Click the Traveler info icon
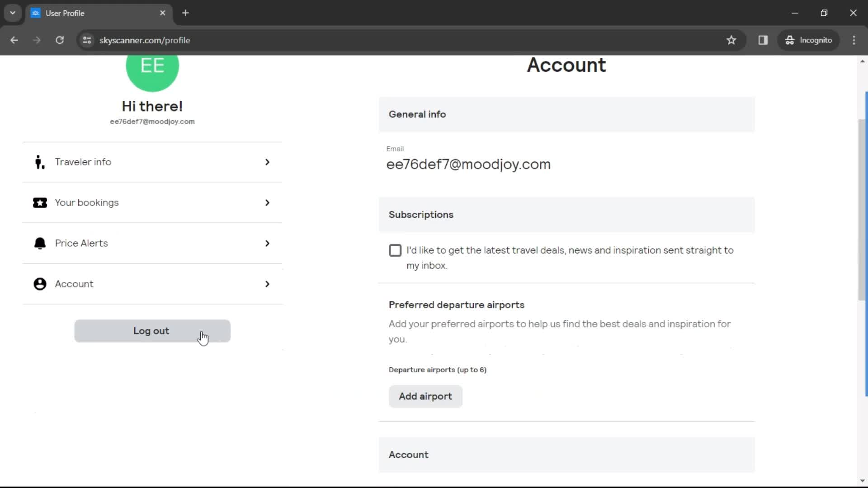 coord(39,161)
